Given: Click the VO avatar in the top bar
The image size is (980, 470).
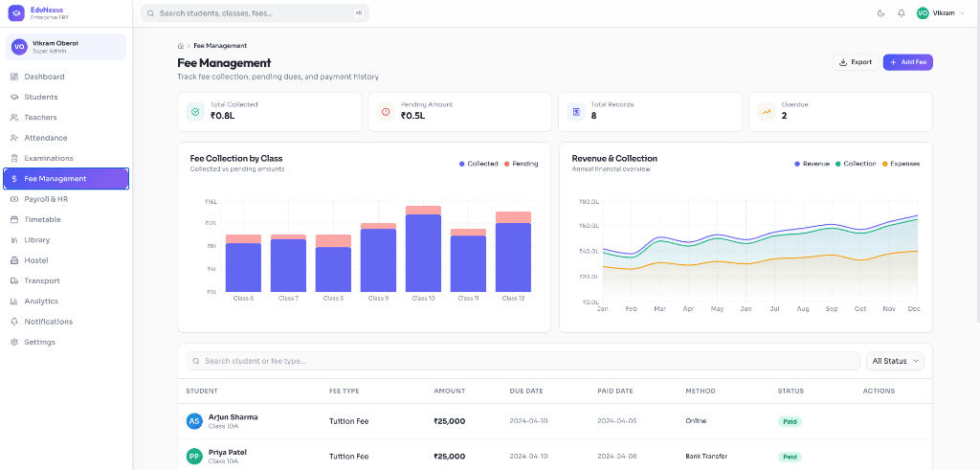Looking at the screenshot, I should coord(923,13).
